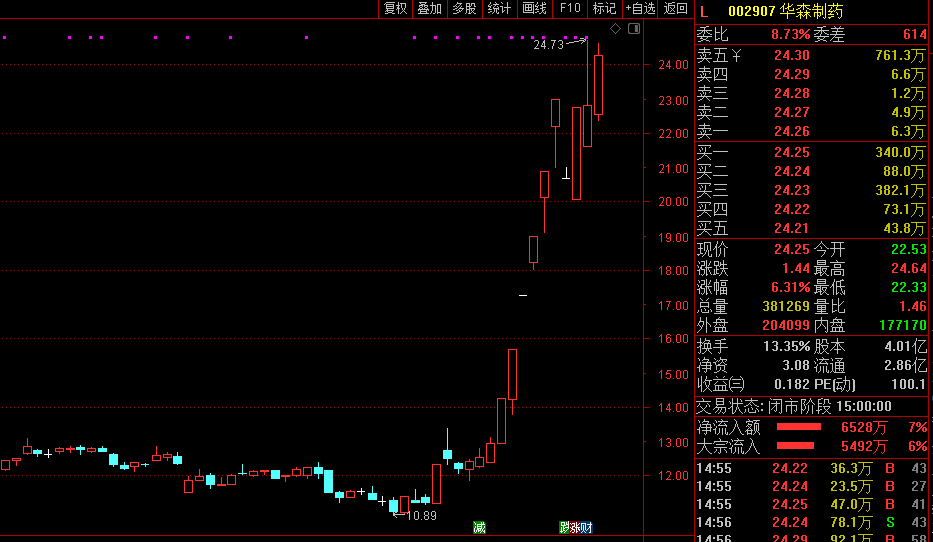Open the 复权 adjustment menu
The width and height of the screenshot is (933, 542).
coord(395,8)
